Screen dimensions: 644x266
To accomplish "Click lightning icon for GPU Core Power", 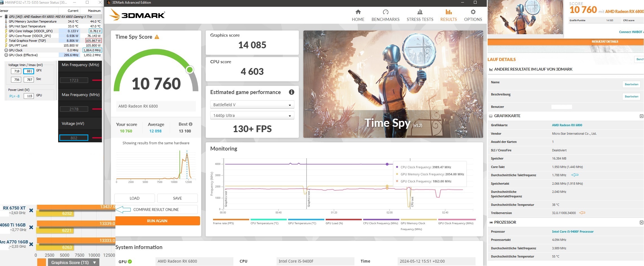I will (6, 36).
